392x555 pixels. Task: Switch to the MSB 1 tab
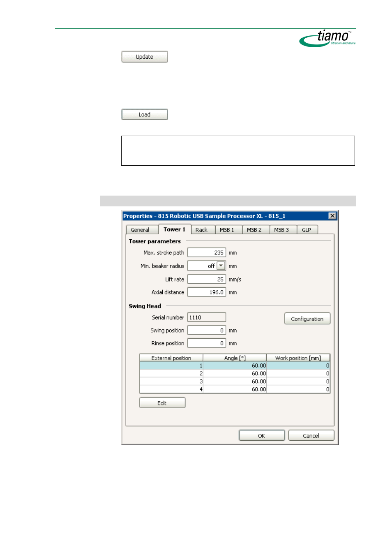click(x=229, y=230)
